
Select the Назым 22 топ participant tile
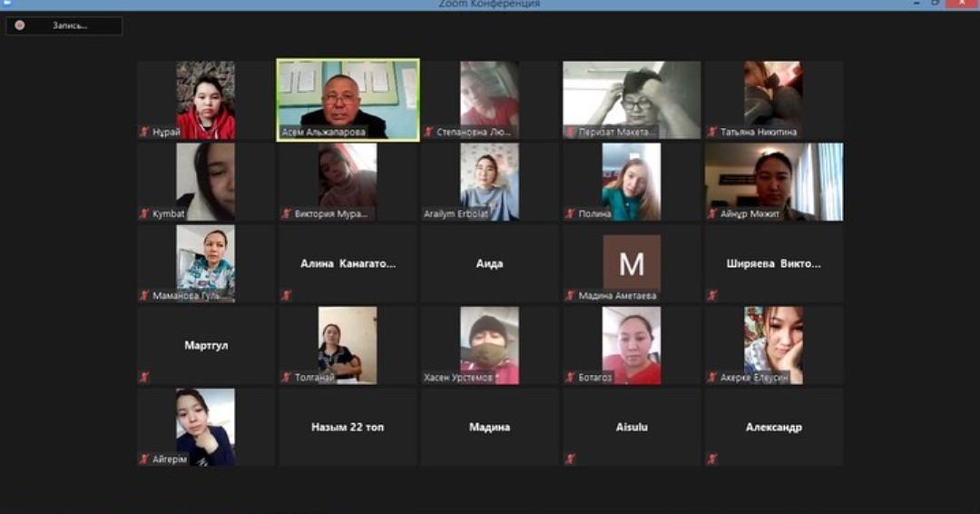[x=348, y=427]
